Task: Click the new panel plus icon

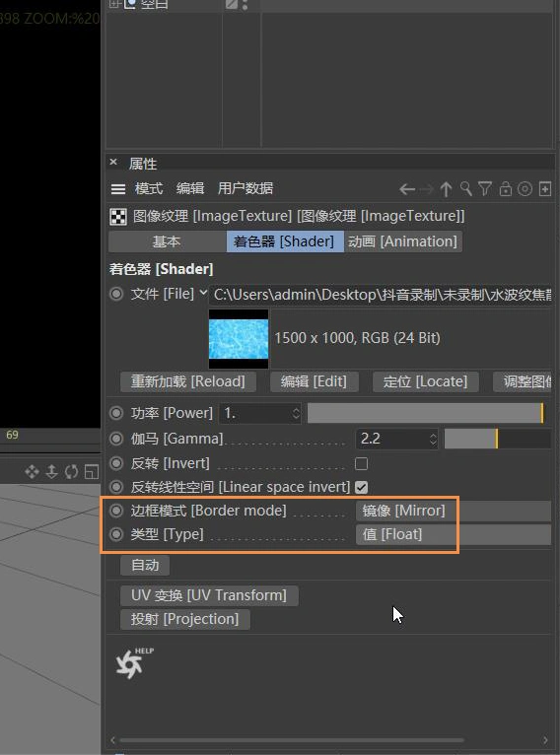Action: 545,189
